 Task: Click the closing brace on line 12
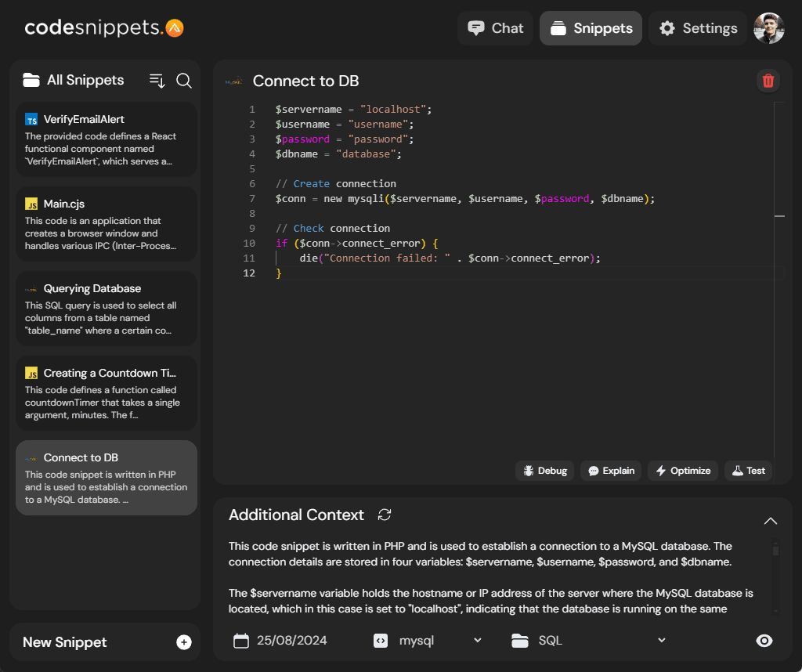point(279,273)
